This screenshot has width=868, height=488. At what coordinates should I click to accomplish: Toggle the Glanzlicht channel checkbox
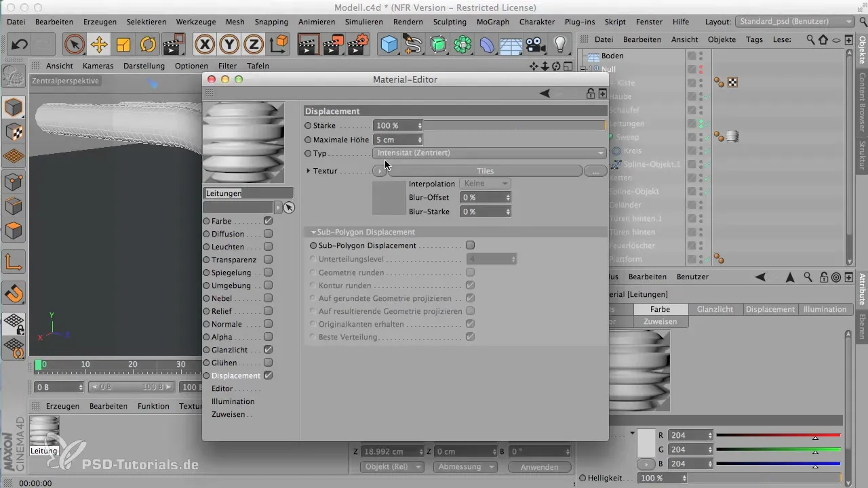[x=269, y=350]
